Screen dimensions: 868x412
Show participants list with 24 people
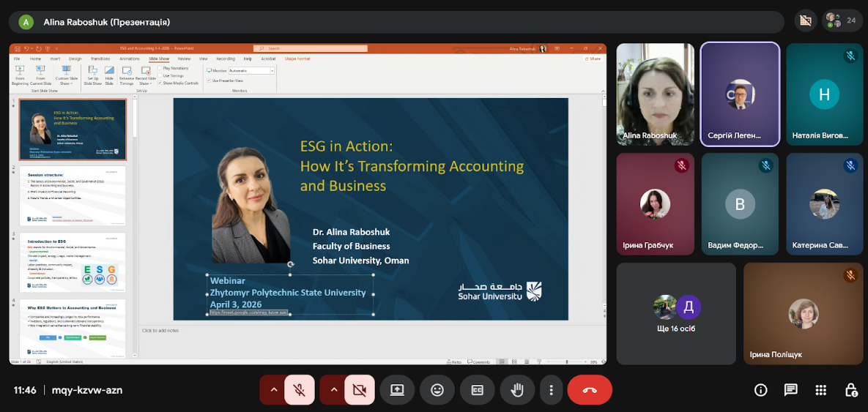[x=842, y=21]
